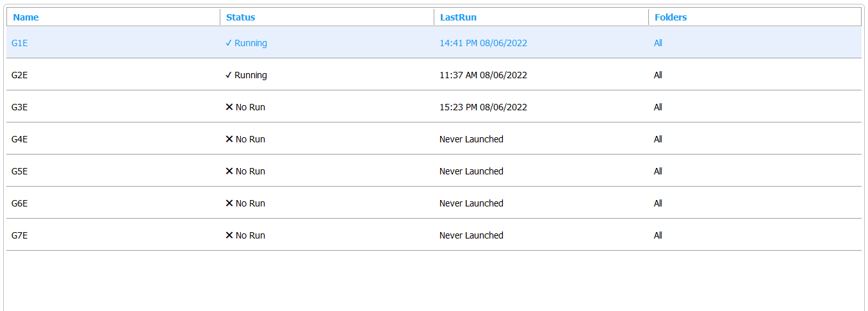This screenshot has width=868, height=311.
Task: Click the checkmark icon in G2E status
Action: (229, 75)
